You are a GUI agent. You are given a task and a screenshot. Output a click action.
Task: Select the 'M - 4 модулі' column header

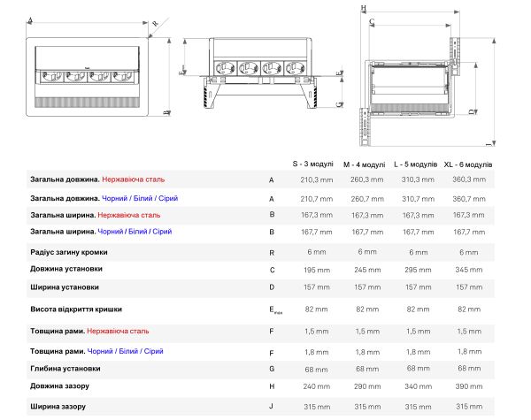364,164
